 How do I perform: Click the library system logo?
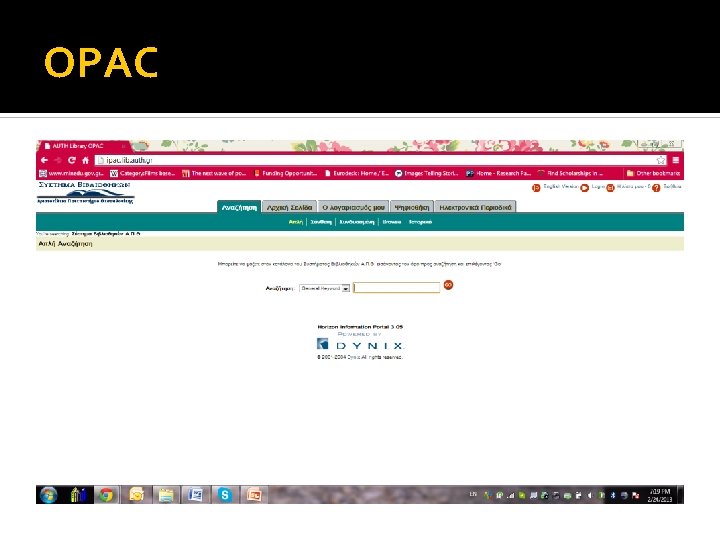[85, 193]
